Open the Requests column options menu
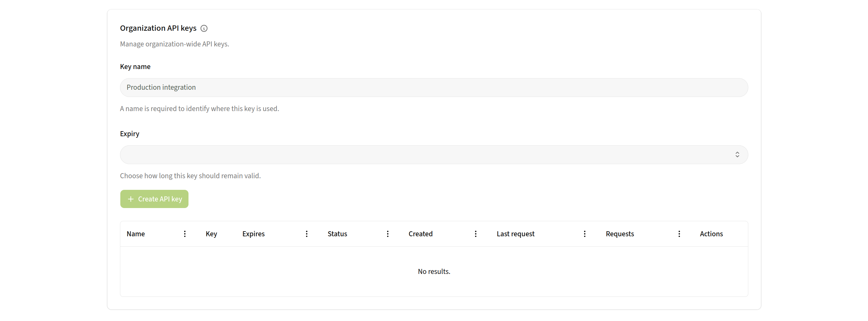 [679, 234]
